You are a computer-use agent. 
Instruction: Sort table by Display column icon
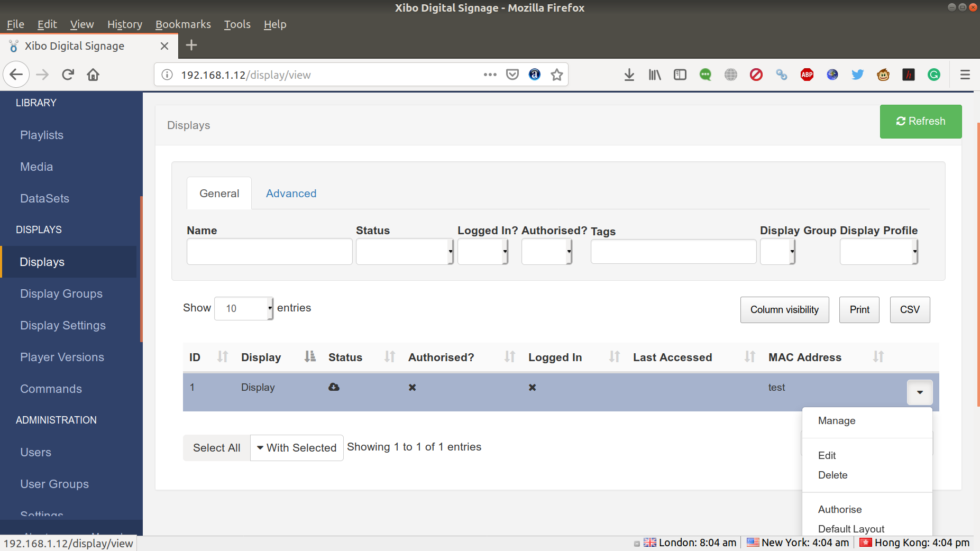point(310,357)
